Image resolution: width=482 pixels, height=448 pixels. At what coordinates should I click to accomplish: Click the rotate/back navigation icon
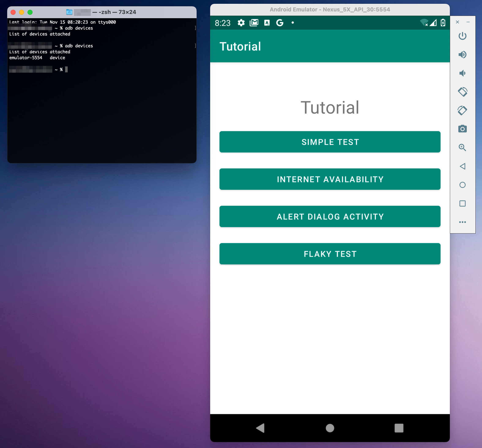coord(462,166)
